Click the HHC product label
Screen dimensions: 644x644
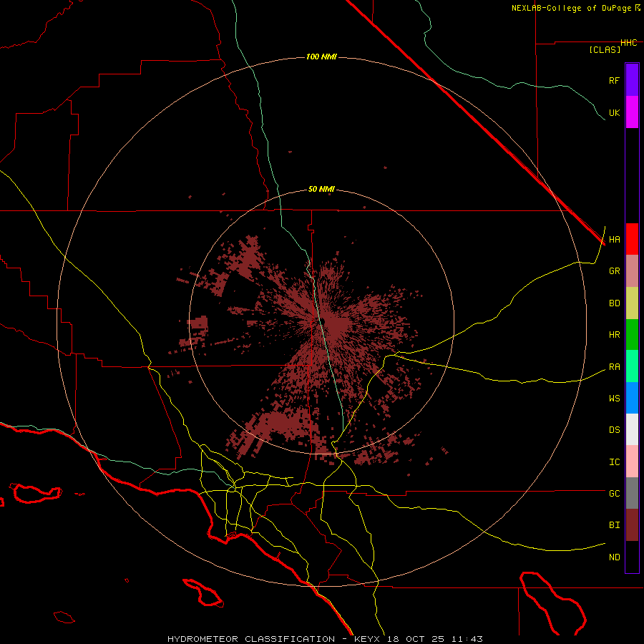tap(628, 42)
